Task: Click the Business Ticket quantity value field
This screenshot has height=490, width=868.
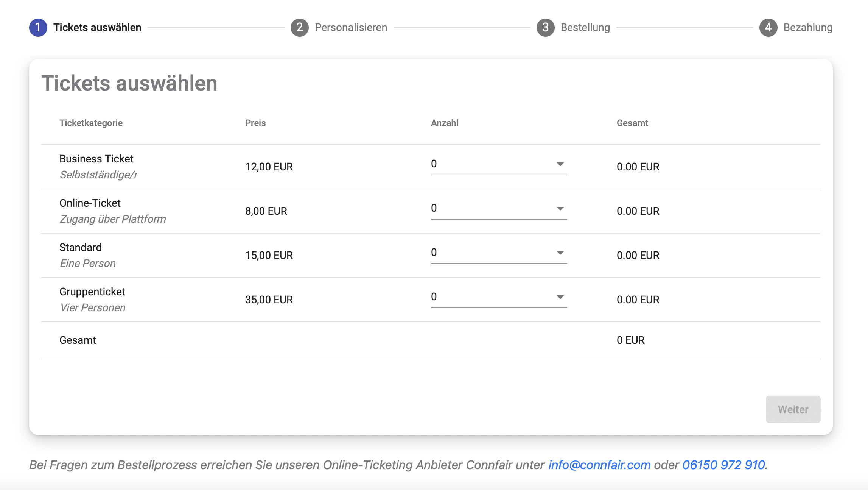Action: click(x=492, y=164)
